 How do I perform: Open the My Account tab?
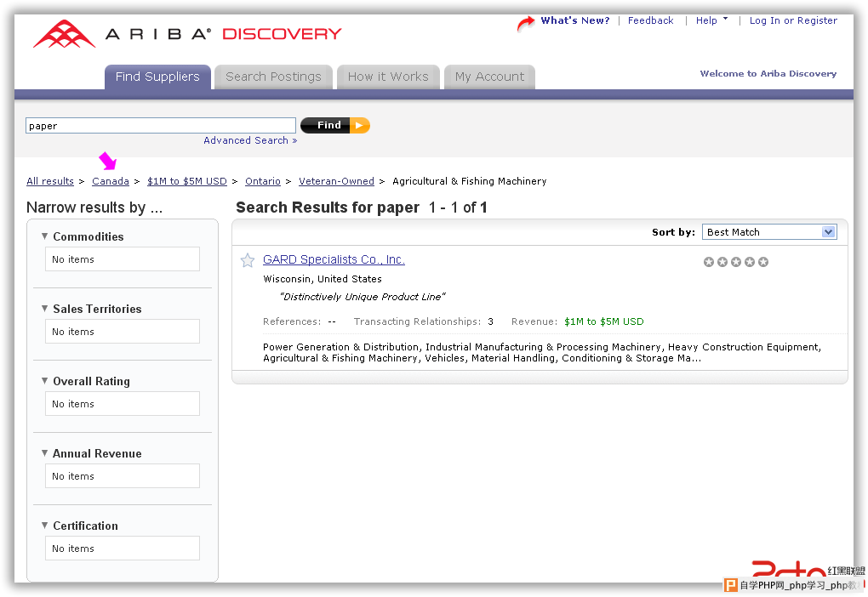(x=489, y=77)
